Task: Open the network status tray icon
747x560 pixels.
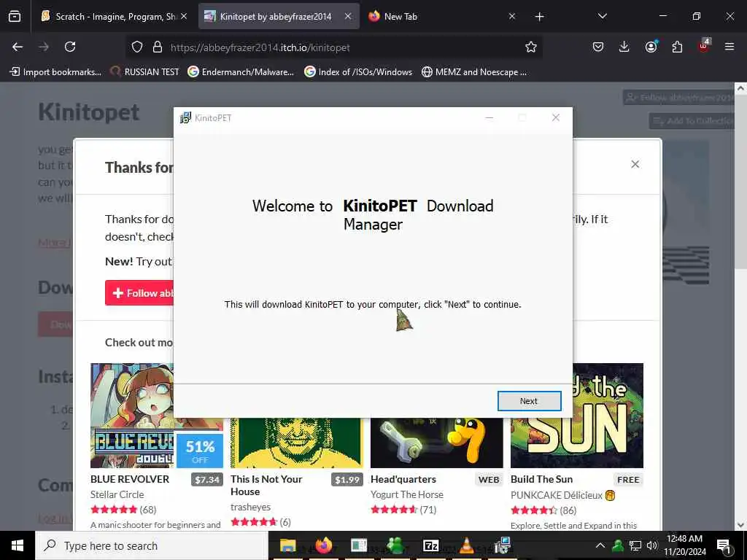Action: [x=635, y=545]
